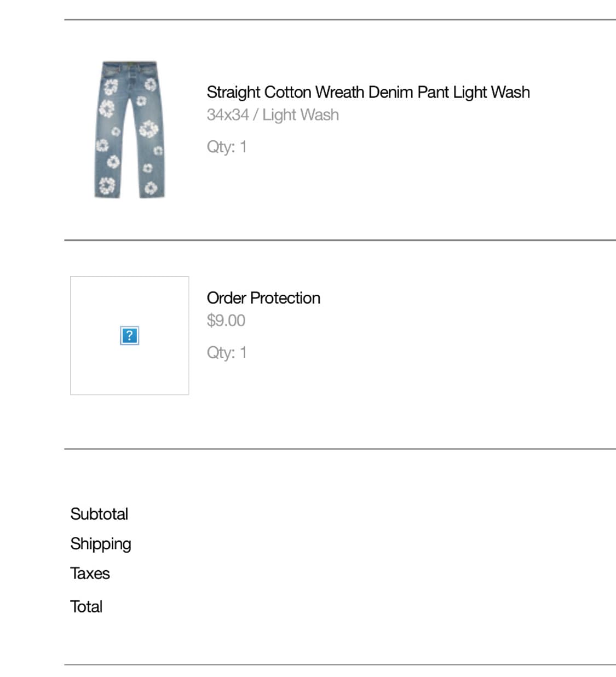Screen dimensions: 616x677
Task: Click the Subtotal label
Action: click(x=99, y=514)
